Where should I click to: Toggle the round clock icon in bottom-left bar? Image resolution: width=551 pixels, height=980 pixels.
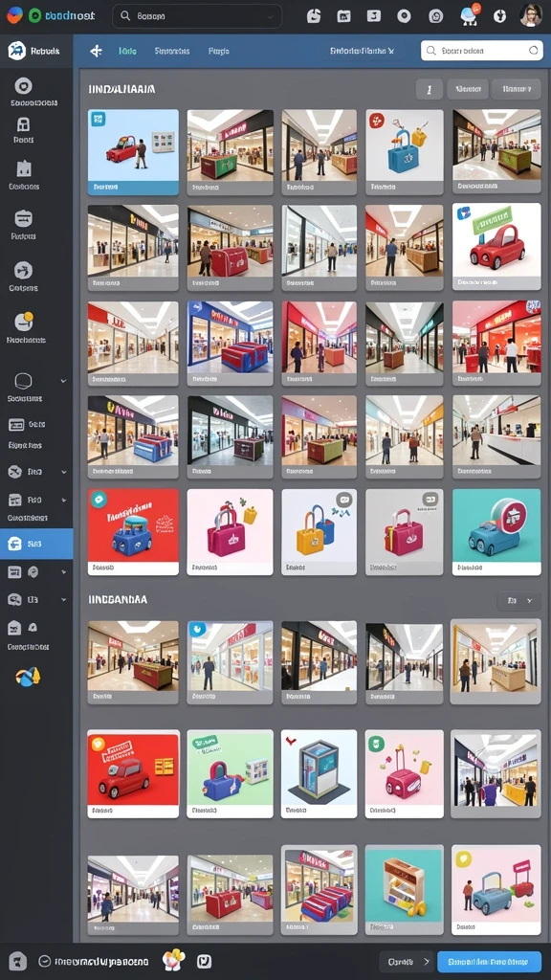44,961
